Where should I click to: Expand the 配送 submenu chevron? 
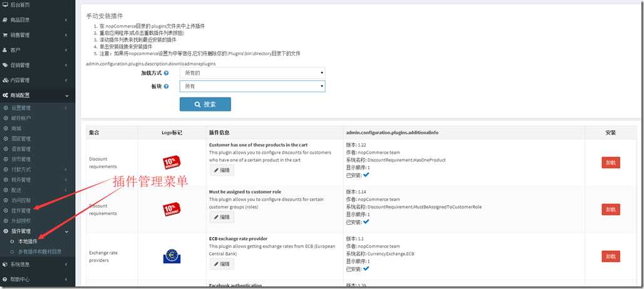click(66, 190)
